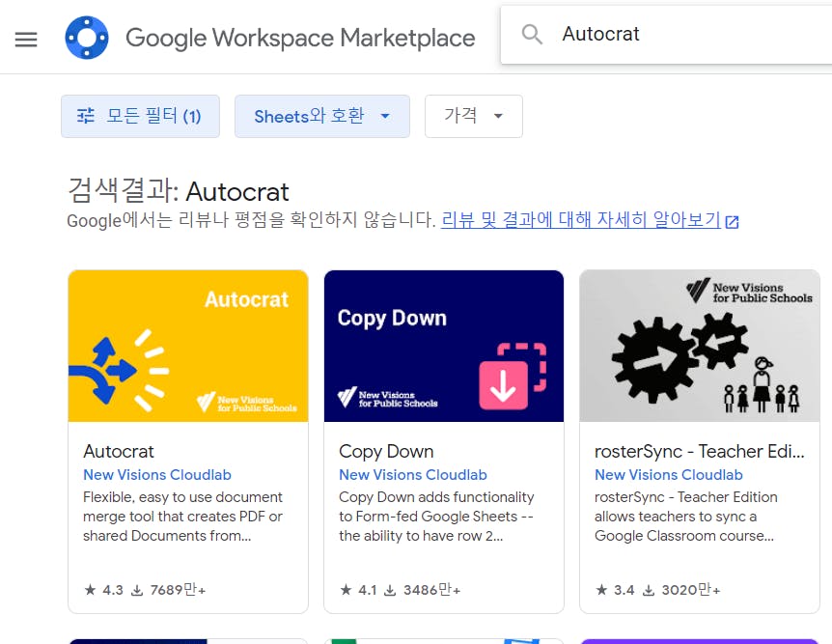Click New Visions Cloudlab under Autocrat
Viewport: 832px width, 644px height.
coord(157,475)
